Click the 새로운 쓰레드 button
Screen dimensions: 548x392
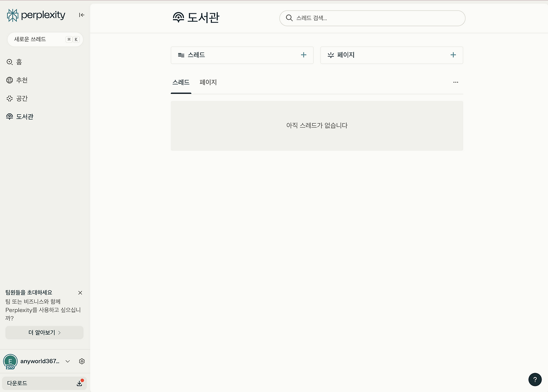pos(45,39)
